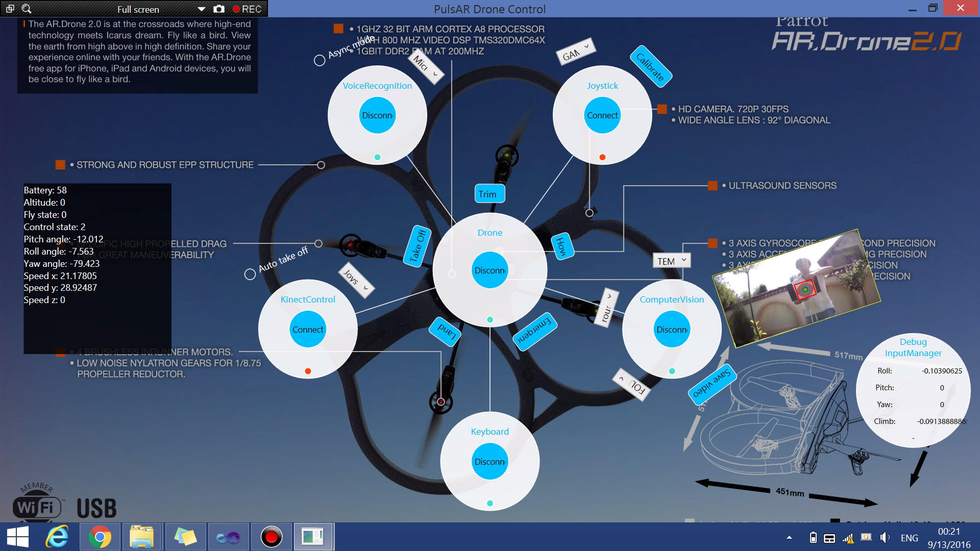Click the WiFi member logo
980x551 pixels.
37,503
